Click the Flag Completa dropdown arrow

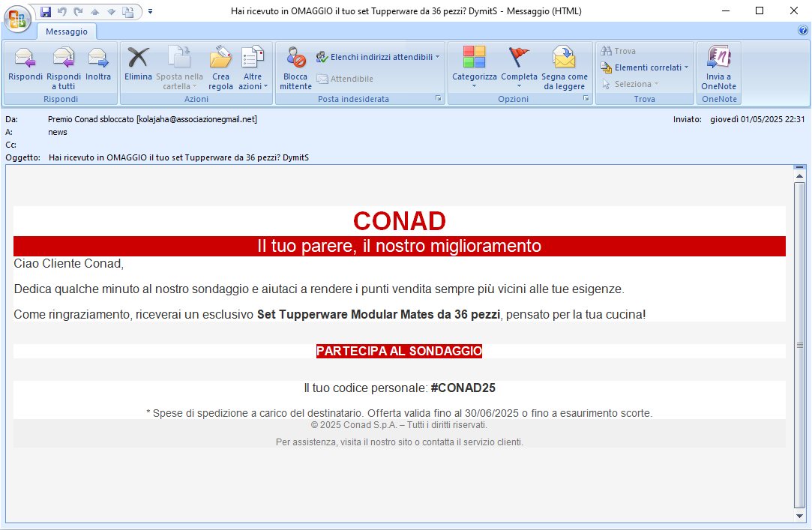coord(519,86)
